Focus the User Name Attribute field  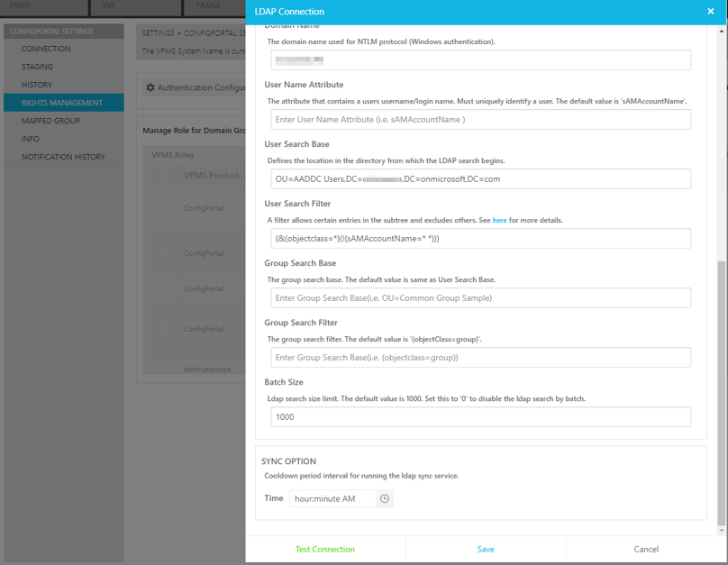tap(480, 119)
